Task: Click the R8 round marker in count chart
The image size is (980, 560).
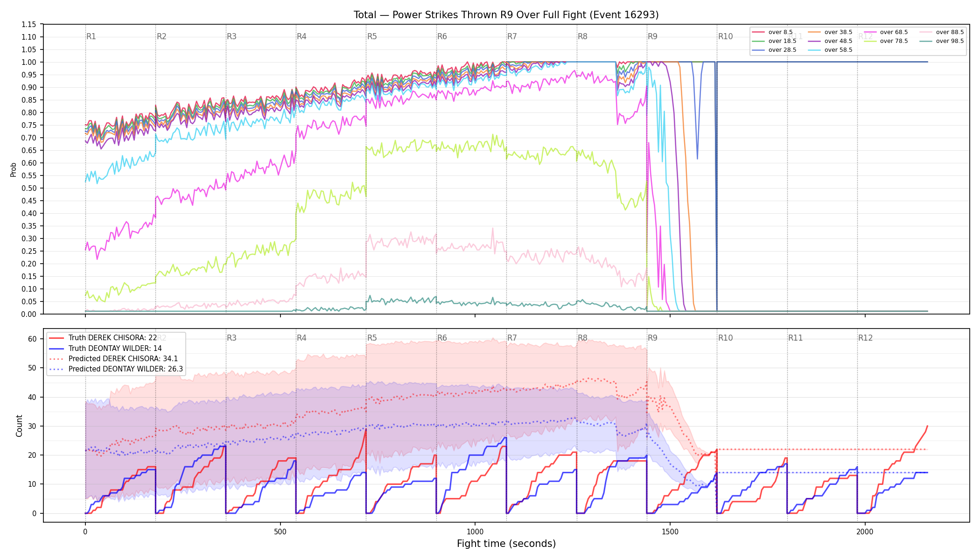Action: (x=582, y=338)
